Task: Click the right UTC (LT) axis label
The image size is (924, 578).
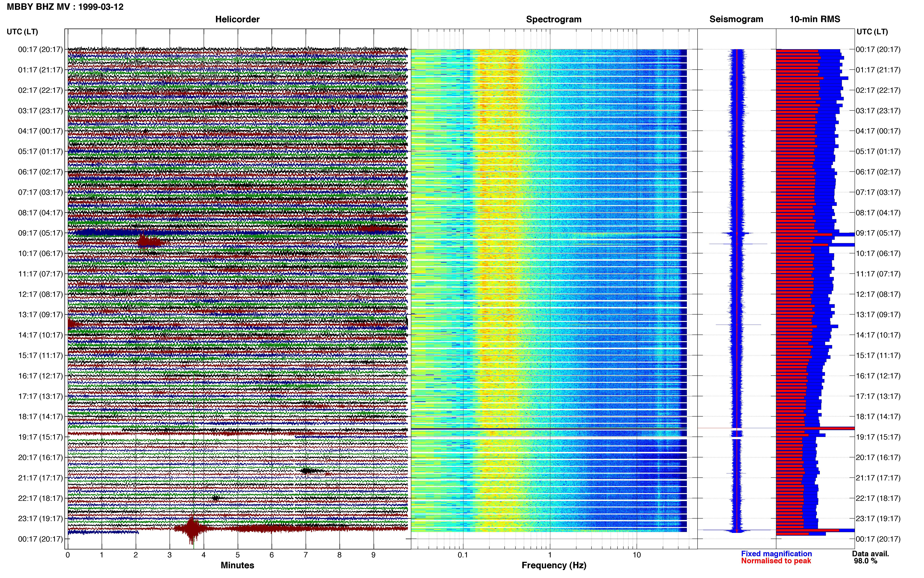Action: click(x=872, y=32)
